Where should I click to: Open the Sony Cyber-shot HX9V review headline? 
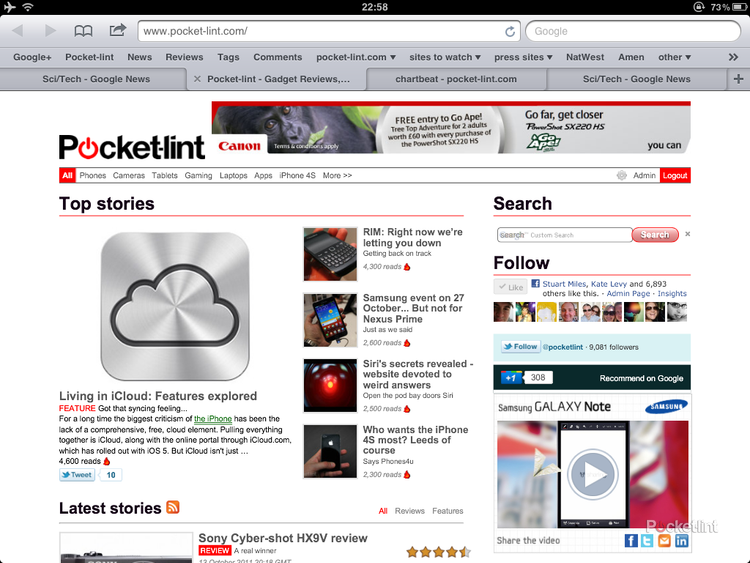(283, 538)
